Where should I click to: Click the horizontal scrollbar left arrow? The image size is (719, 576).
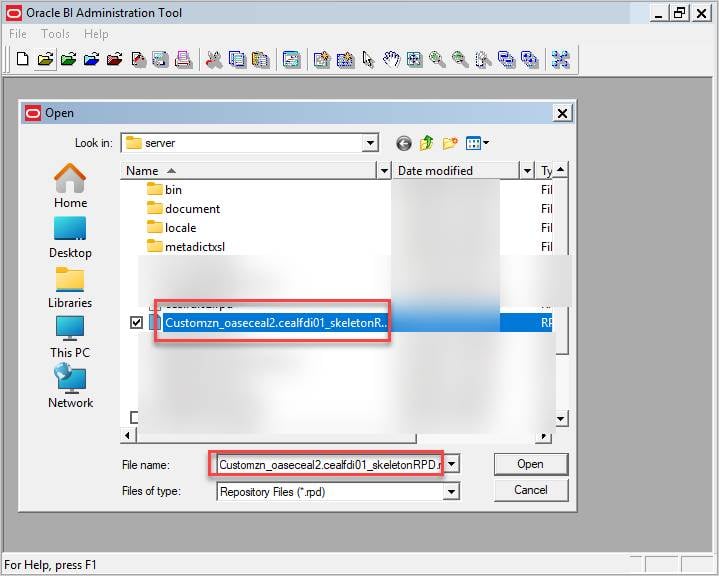127,435
